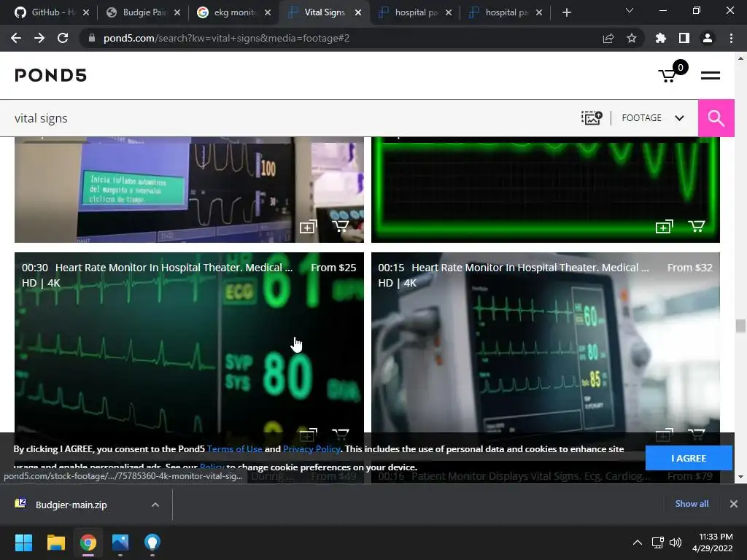The image size is (747, 560).
Task: Close the downloads bar
Action: click(x=734, y=504)
